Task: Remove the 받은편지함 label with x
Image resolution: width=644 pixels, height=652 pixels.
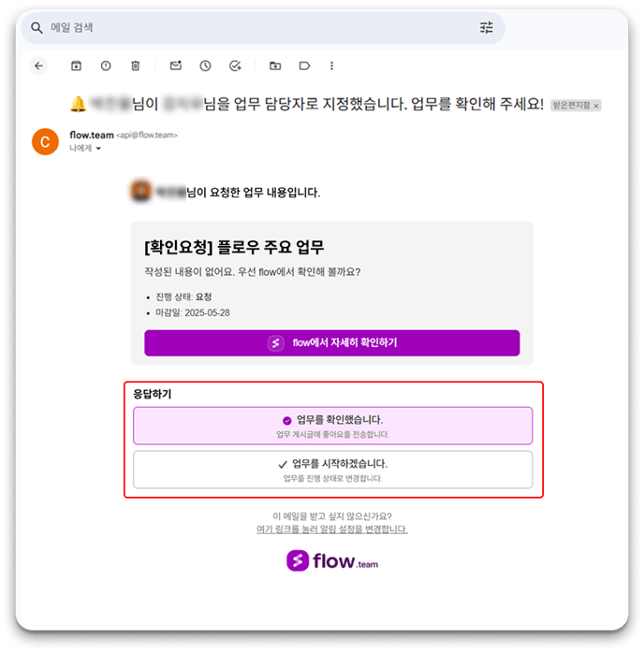Action: [596, 106]
